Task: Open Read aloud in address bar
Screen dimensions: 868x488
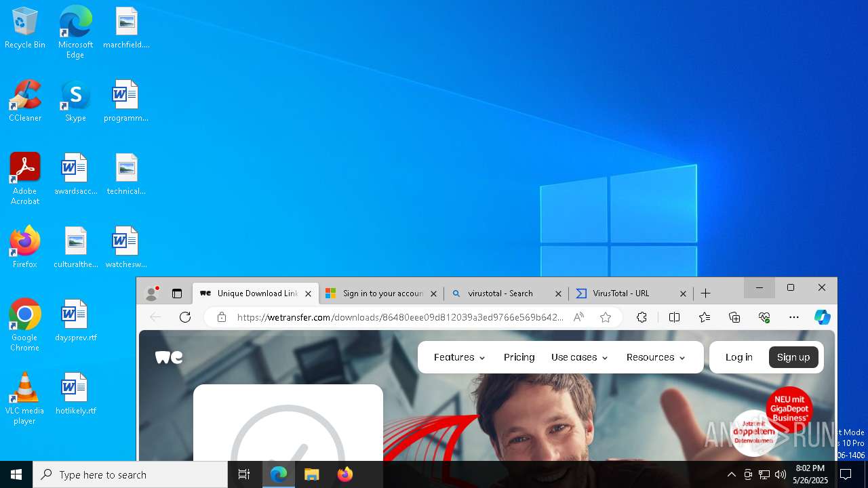Action: click(578, 317)
